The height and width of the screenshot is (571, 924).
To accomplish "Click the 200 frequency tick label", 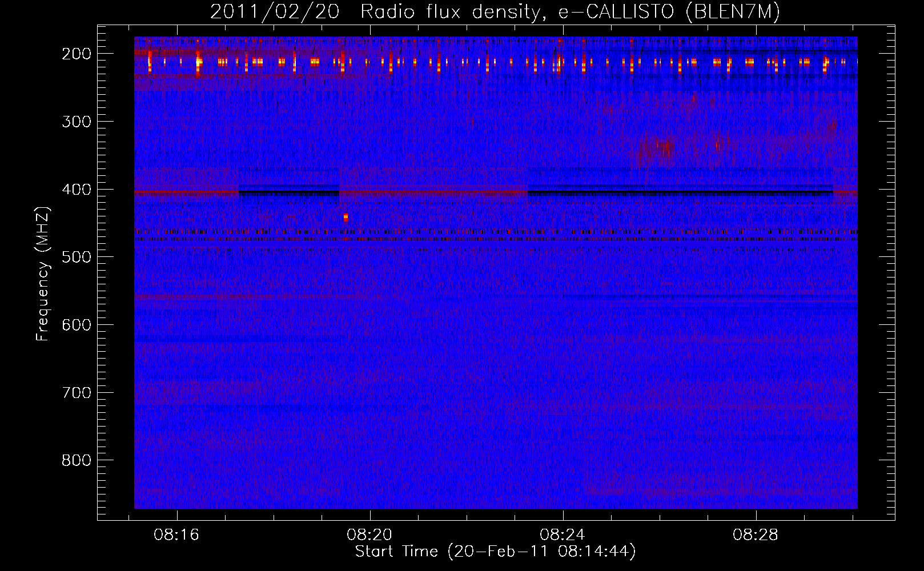I will 77,54.
